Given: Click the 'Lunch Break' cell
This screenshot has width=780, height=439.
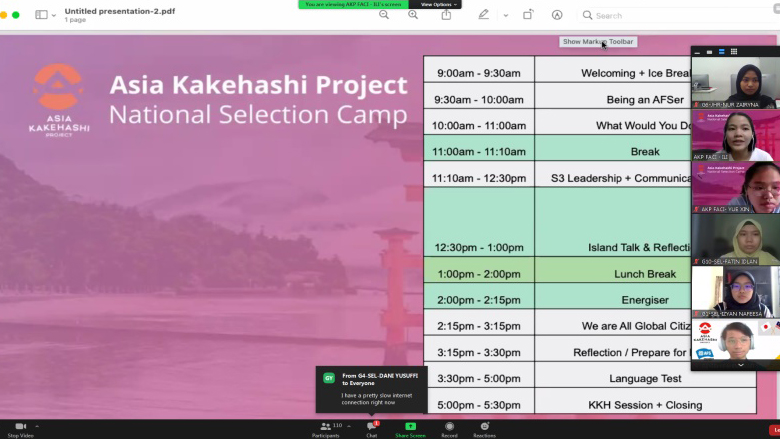Looking at the screenshot, I should tap(613, 270).
